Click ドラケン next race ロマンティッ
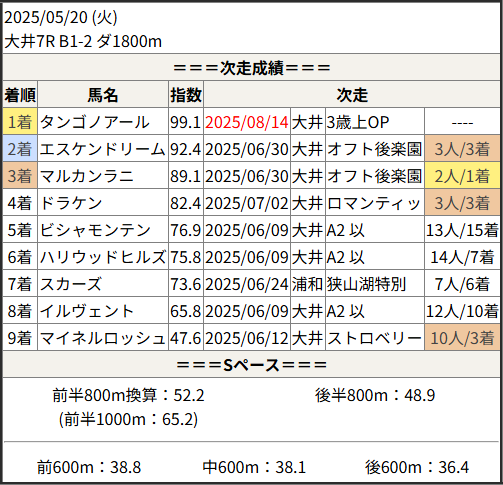The image size is (503, 485). tap(374, 203)
